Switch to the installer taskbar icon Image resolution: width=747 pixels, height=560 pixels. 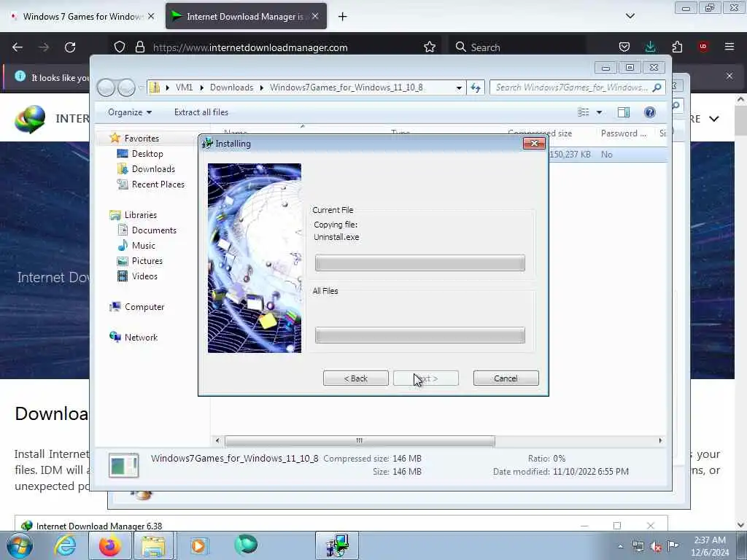tap(337, 545)
